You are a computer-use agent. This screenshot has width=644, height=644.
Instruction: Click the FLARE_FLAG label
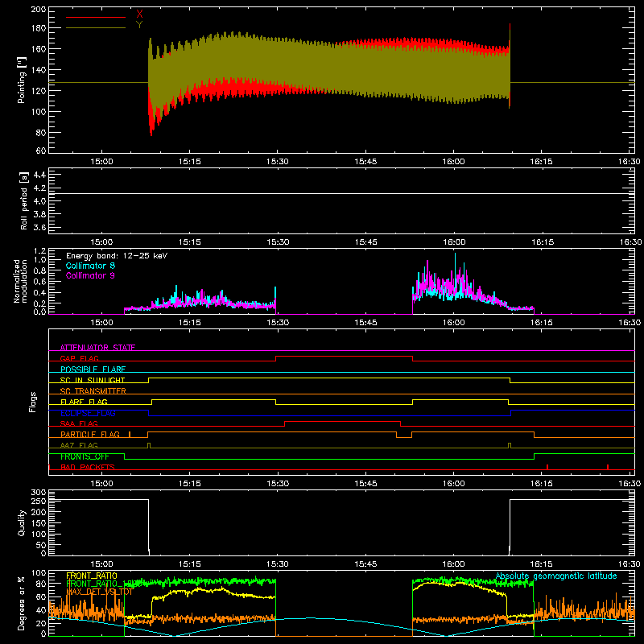[x=84, y=402]
